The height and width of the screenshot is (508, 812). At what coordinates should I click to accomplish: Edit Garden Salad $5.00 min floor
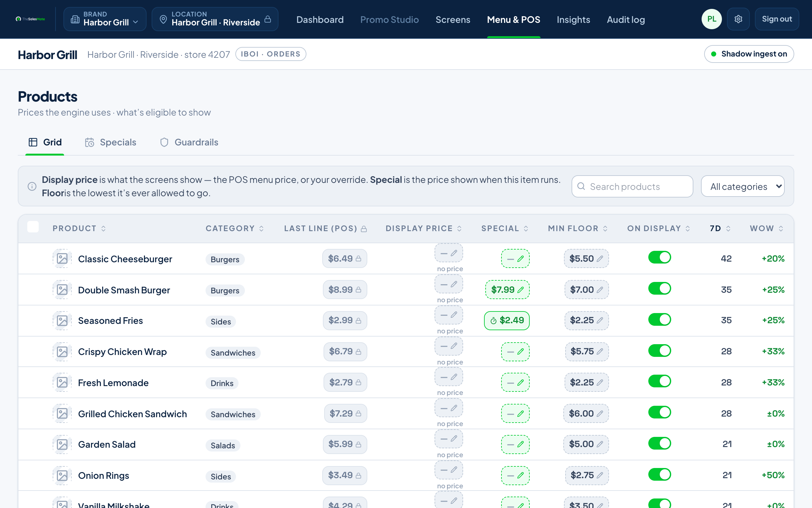click(586, 444)
